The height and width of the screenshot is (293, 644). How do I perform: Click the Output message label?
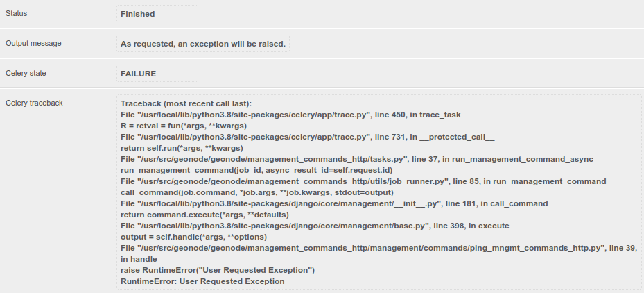point(33,43)
